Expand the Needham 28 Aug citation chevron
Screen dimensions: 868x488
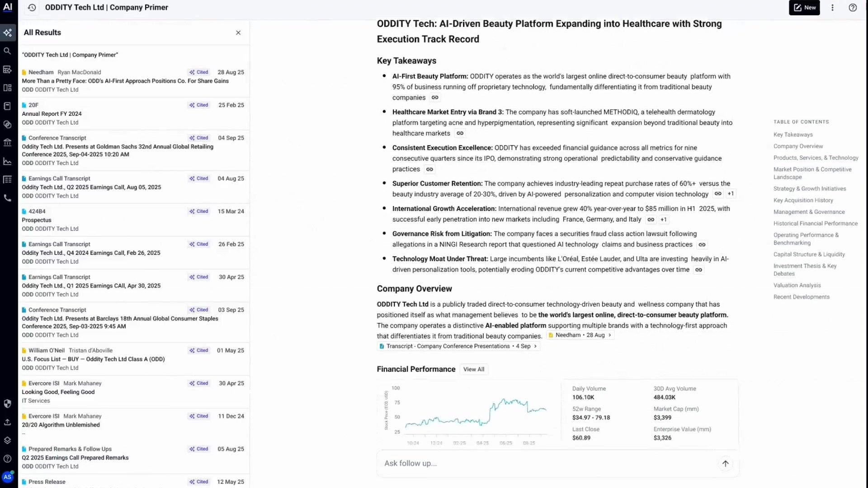click(610, 335)
